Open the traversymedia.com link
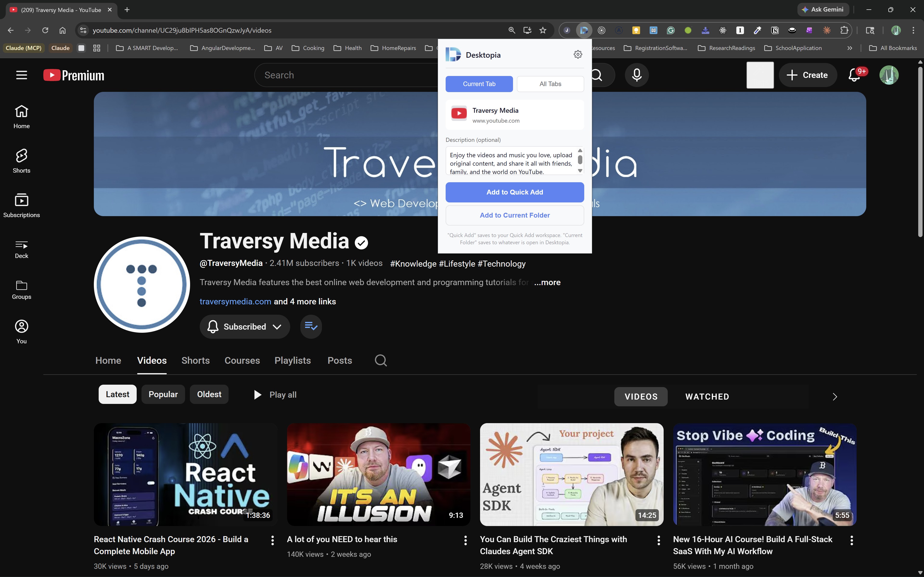 point(235,301)
